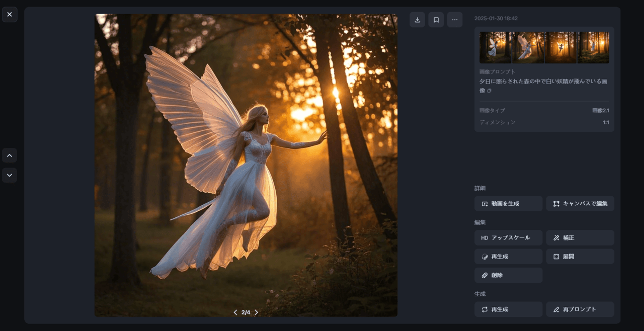Select the fourth thumbnail in the strip

coord(593,47)
